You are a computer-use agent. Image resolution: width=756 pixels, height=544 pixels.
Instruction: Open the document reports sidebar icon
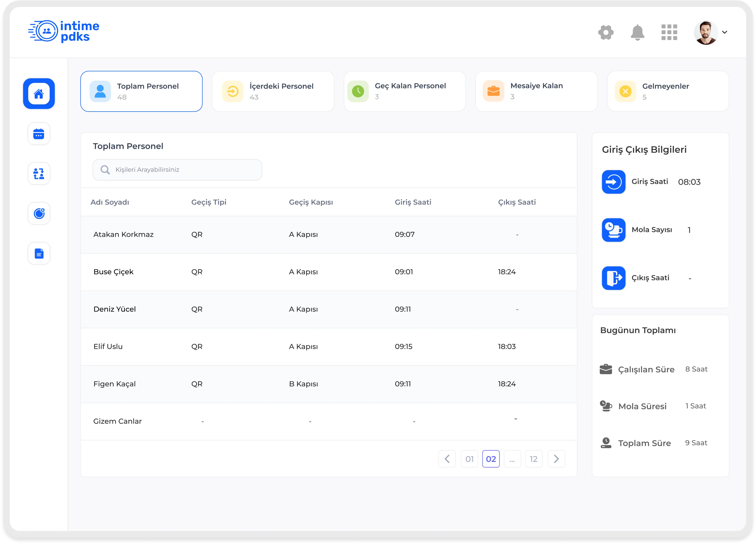point(39,254)
